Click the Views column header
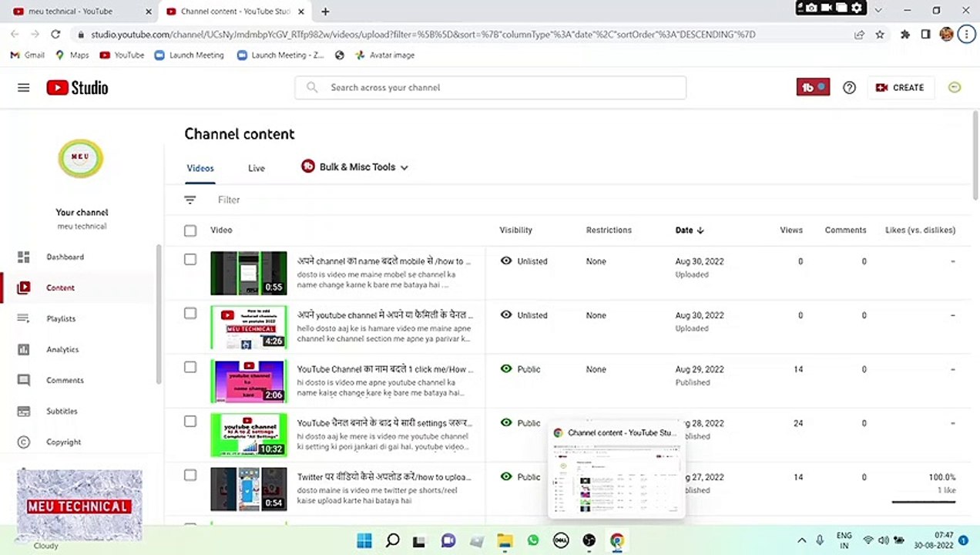Screen dimensions: 980x555 pyautogui.click(x=790, y=230)
